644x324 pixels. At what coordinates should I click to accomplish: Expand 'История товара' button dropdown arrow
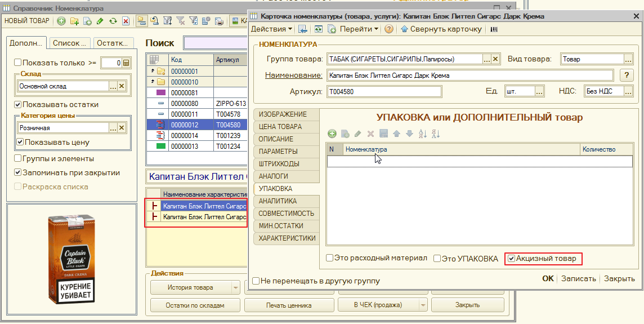coord(236,288)
